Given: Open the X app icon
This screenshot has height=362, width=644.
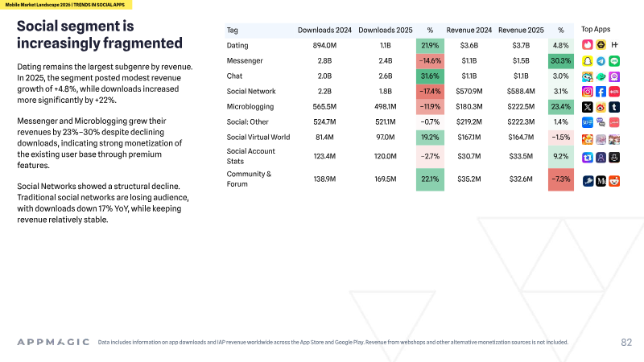Looking at the screenshot, I should click(x=588, y=107).
